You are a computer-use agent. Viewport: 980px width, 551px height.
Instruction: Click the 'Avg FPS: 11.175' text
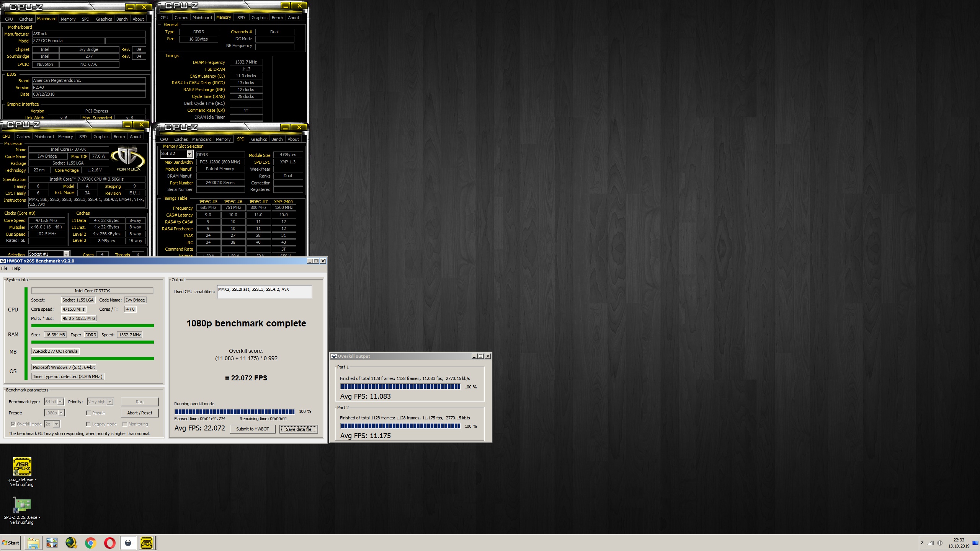(366, 436)
